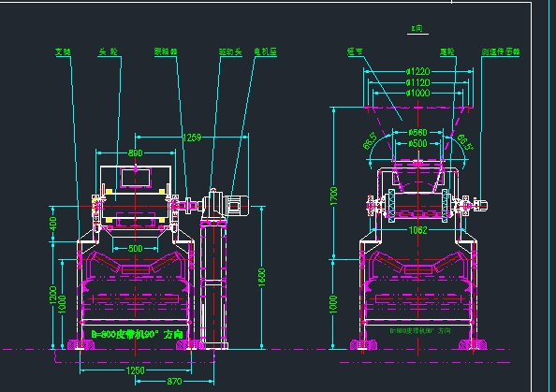Pick the 1700 vertical dimension text
Viewport: 556px width, 392px height.
333,196
